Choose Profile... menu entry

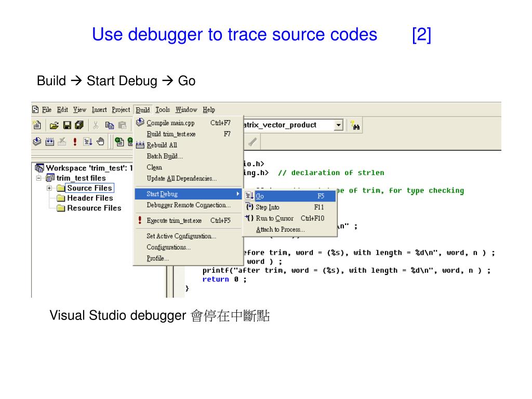(x=189, y=258)
